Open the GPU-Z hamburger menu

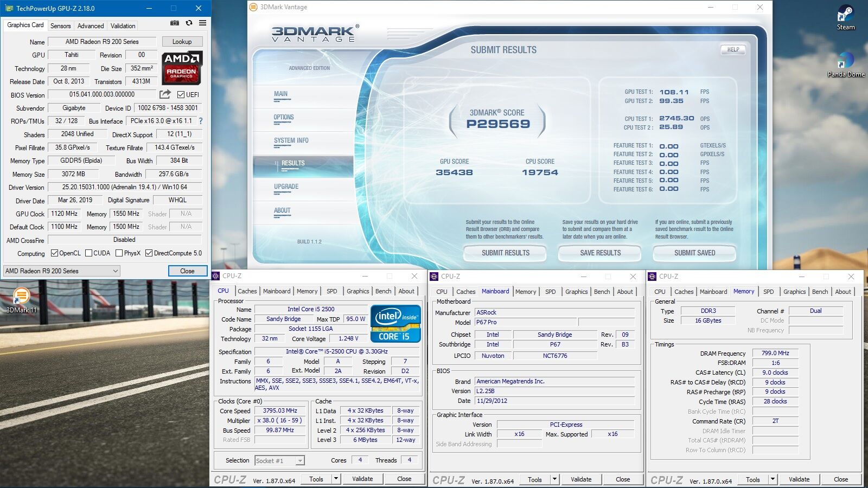point(202,23)
